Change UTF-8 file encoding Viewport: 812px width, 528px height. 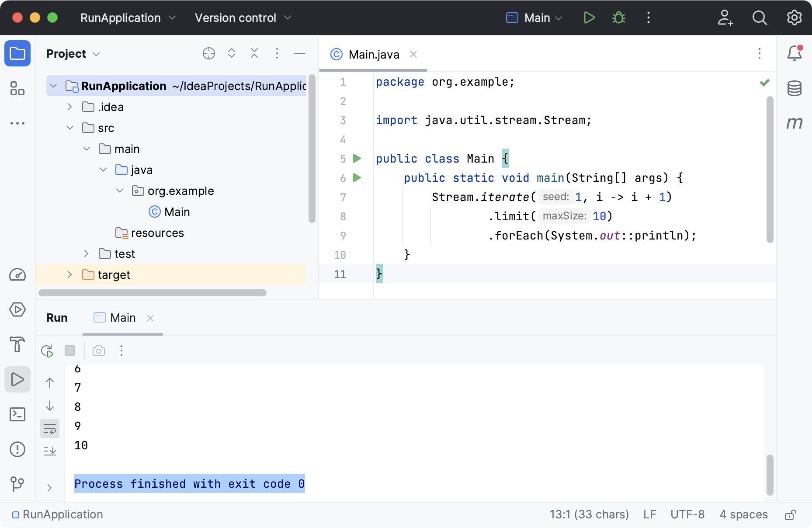coord(687,514)
